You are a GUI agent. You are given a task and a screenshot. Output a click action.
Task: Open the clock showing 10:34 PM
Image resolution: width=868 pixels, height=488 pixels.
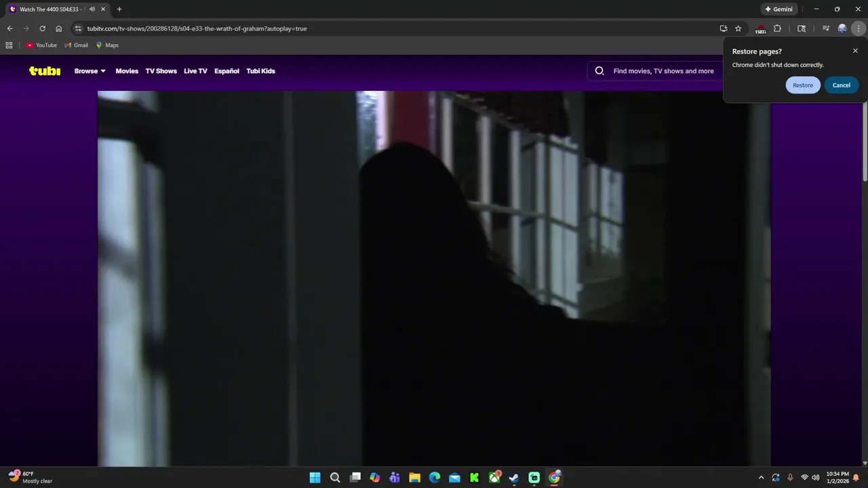click(x=837, y=477)
